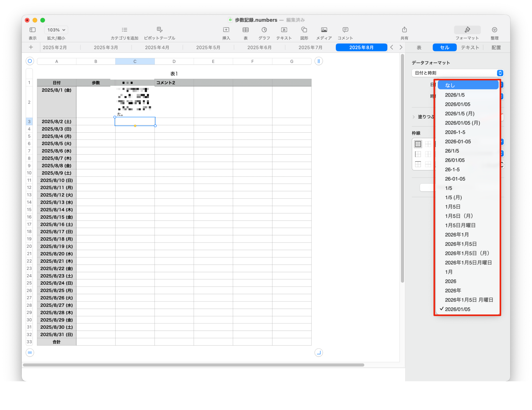Viewport: 532px width, 410px height.
Task: Toggle the Format (フォーマット) inspector button
Action: tap(467, 30)
